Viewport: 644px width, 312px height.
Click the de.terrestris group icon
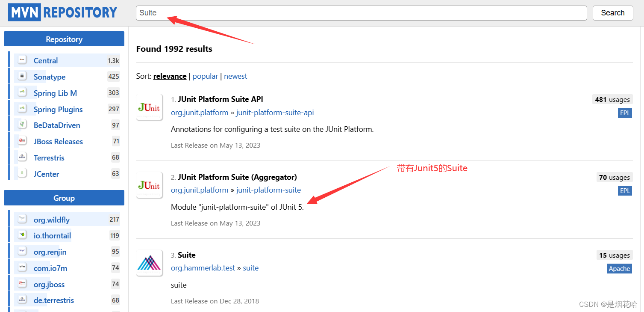click(x=22, y=300)
